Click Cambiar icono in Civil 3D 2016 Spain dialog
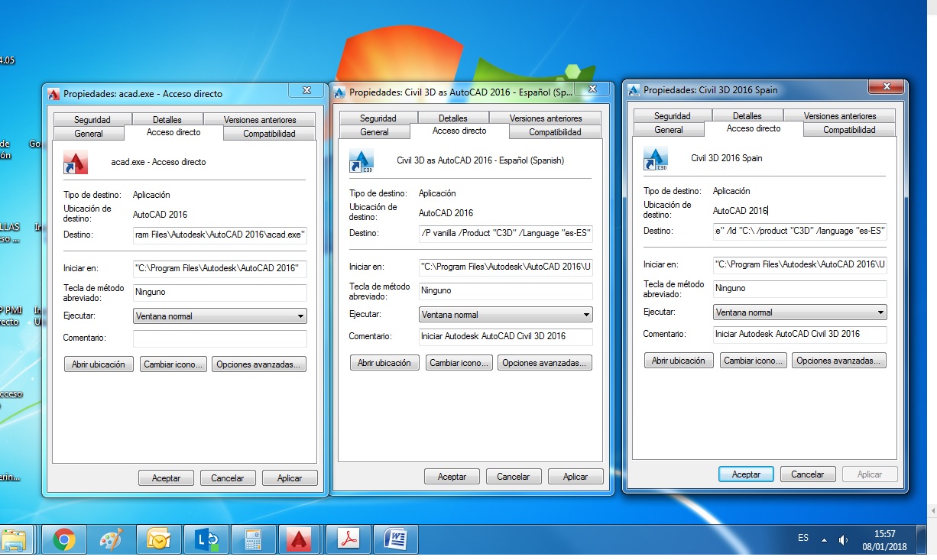Image resolution: width=937 pixels, height=560 pixels. click(754, 361)
